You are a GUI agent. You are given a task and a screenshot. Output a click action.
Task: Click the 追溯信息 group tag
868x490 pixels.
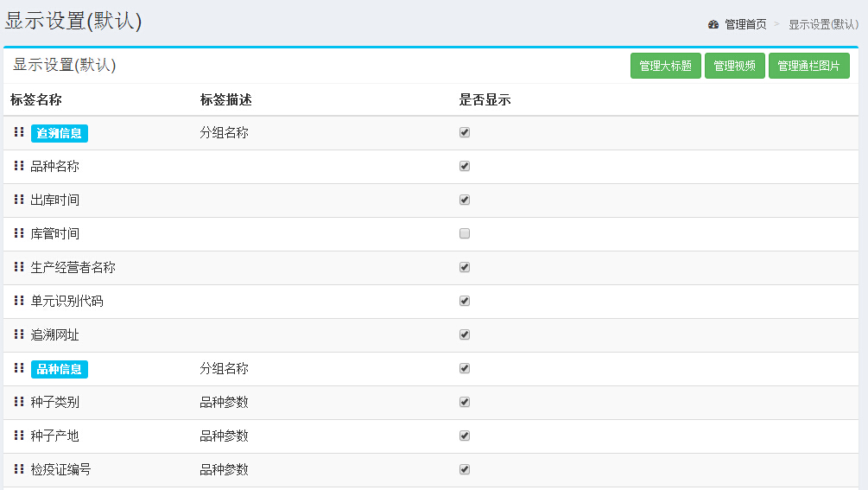point(60,133)
